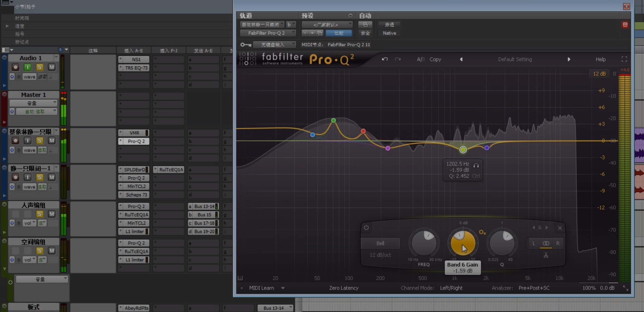The height and width of the screenshot is (312, 644).
Task: Open the Help menu in Pro-Q 2
Action: tap(600, 59)
